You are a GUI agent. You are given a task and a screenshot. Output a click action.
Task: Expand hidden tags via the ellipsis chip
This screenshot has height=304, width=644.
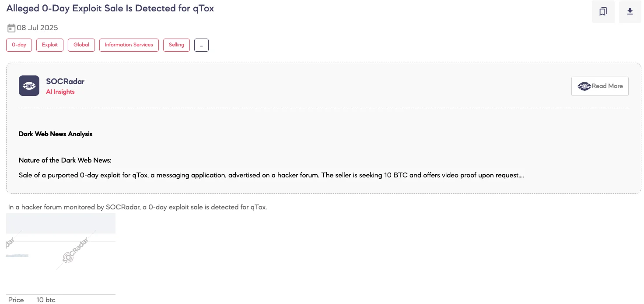[x=201, y=45]
